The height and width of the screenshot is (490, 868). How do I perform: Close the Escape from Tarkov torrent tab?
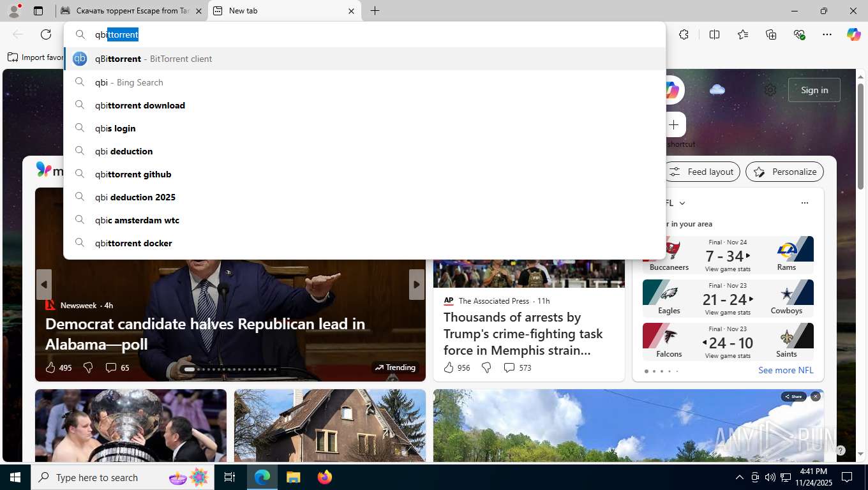[x=198, y=11]
